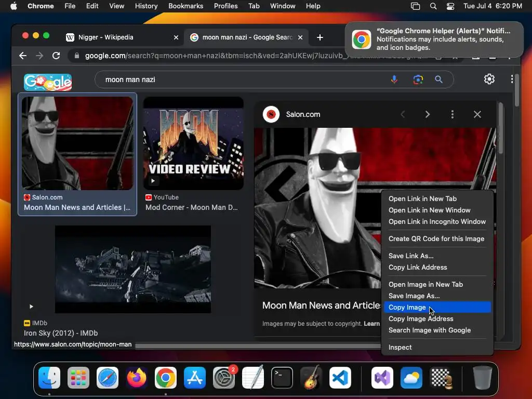Choose Create QR Code for this Image
The height and width of the screenshot is (399, 532).
click(437, 239)
